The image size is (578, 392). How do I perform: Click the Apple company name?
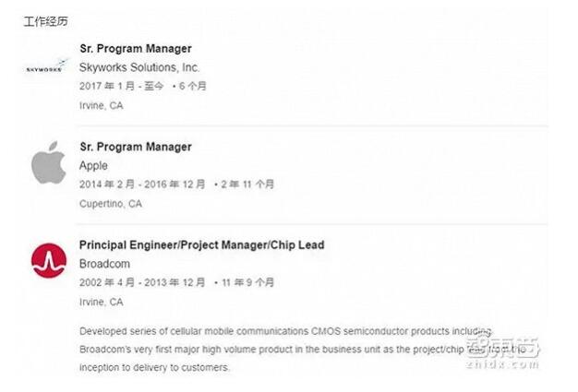[x=93, y=166]
